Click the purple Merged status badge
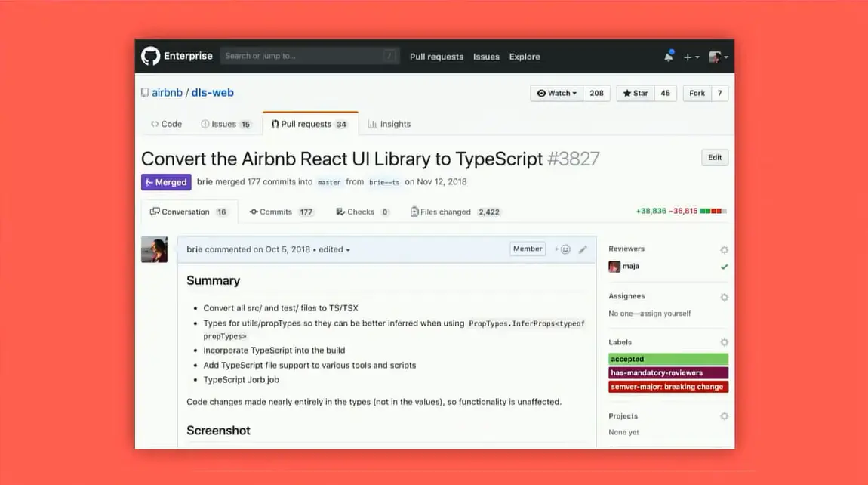 tap(166, 182)
